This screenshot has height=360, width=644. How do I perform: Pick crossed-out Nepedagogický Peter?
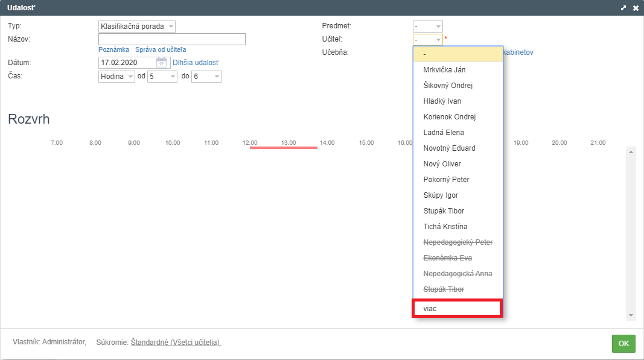pyautogui.click(x=458, y=242)
